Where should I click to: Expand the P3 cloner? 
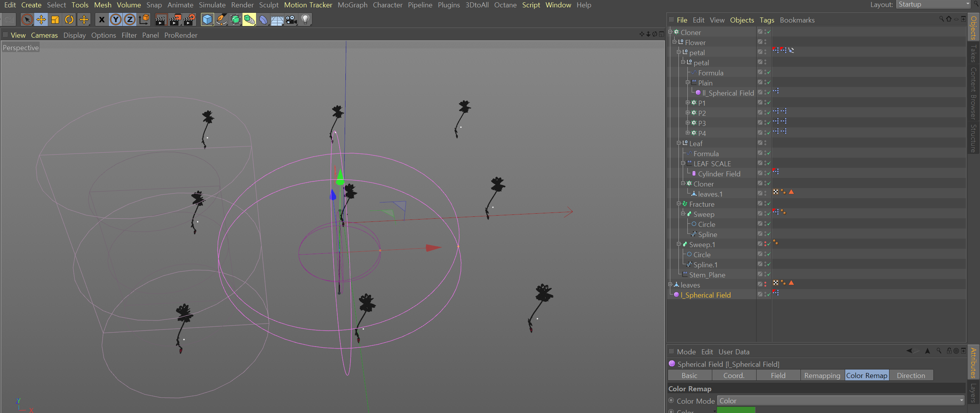(688, 123)
